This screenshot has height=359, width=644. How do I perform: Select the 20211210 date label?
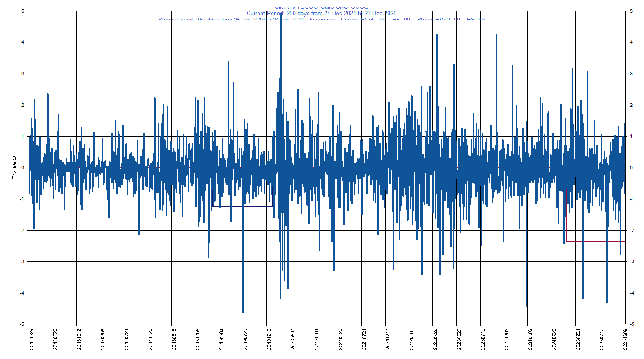coord(387,339)
